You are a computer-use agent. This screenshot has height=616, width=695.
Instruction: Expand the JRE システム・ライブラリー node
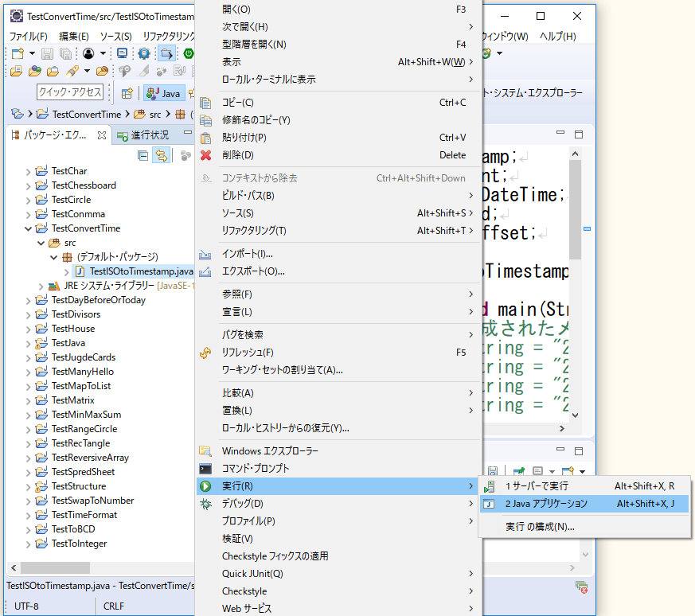(x=41, y=285)
